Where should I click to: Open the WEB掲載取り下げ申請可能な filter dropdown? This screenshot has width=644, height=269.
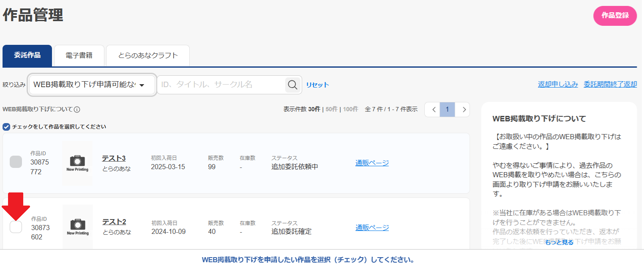[x=92, y=85]
